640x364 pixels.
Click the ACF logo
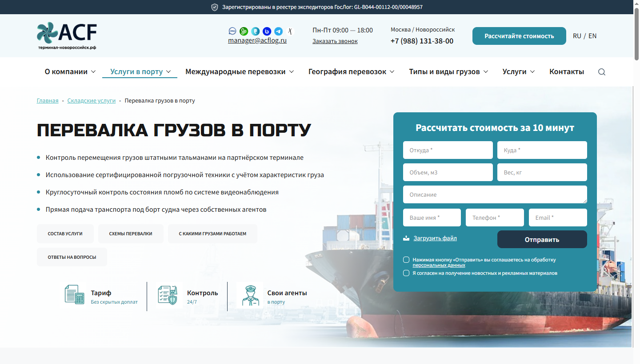pyautogui.click(x=67, y=36)
